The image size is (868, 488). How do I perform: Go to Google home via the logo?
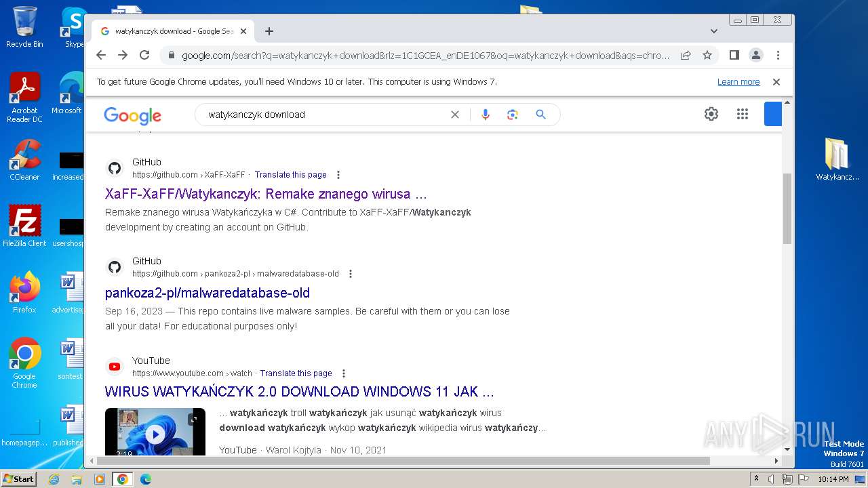[x=132, y=116]
